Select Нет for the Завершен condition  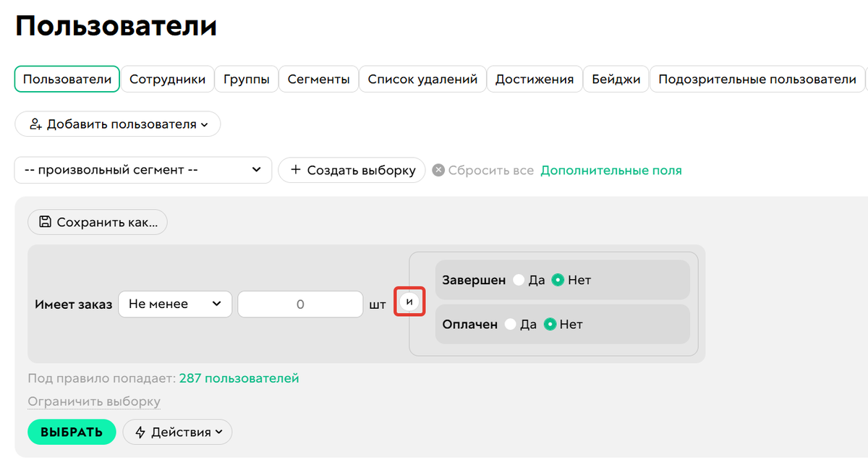click(x=556, y=279)
